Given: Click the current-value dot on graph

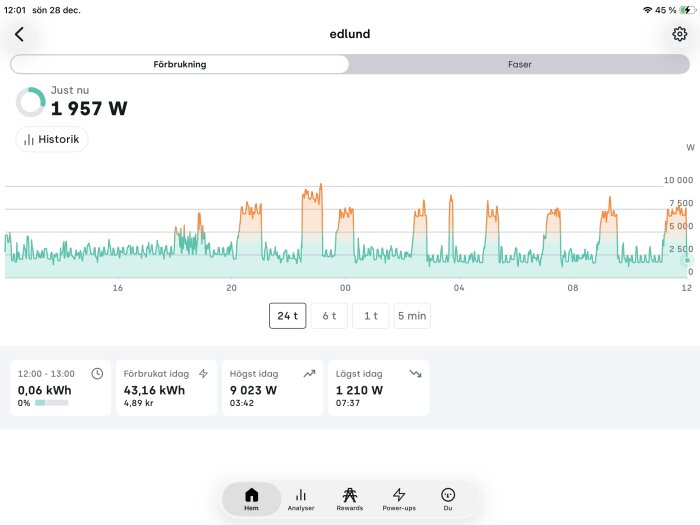Looking at the screenshot, I should point(688,260).
